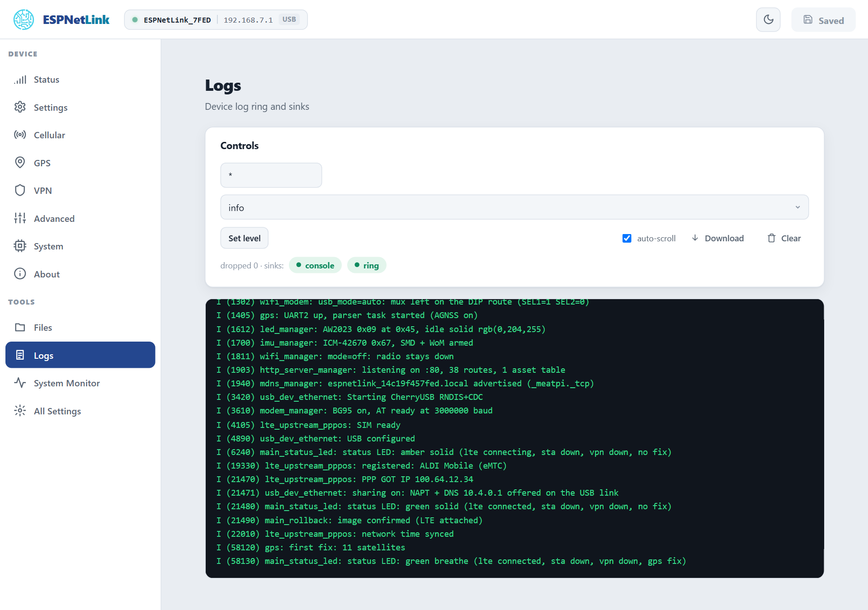Click the VPN shield icon
The image size is (868, 610).
point(20,190)
